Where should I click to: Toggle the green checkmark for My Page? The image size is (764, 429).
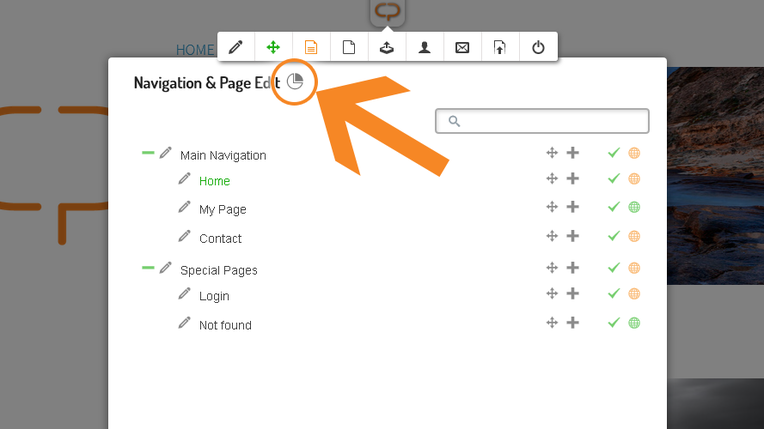(614, 207)
